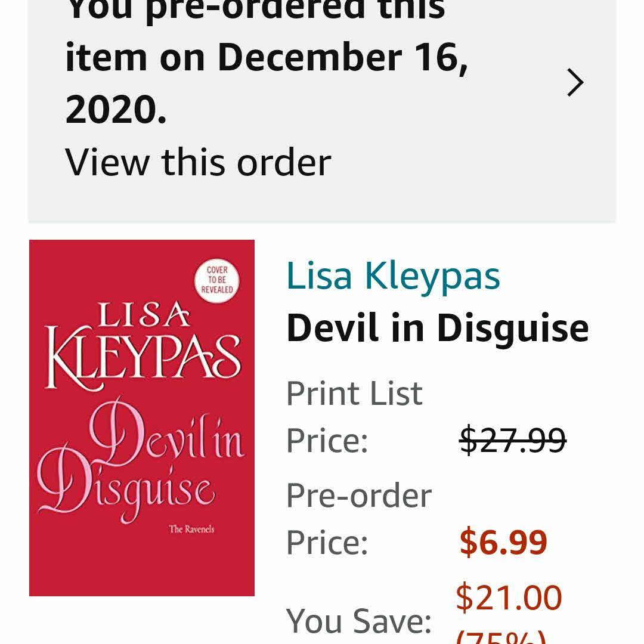Open the "View this order" link

tap(197, 162)
